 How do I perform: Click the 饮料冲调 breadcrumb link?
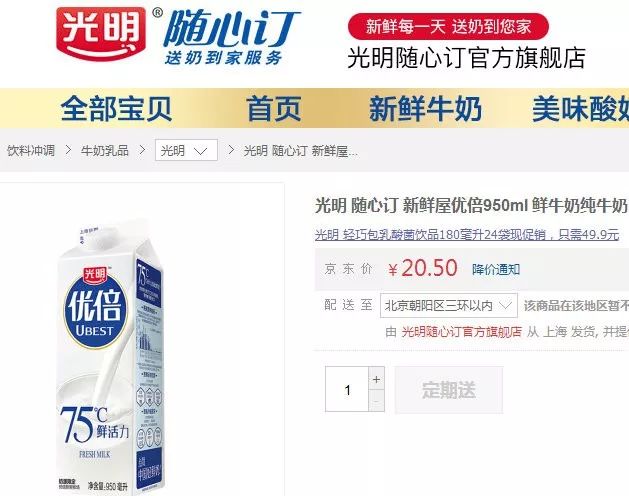[x=31, y=150]
